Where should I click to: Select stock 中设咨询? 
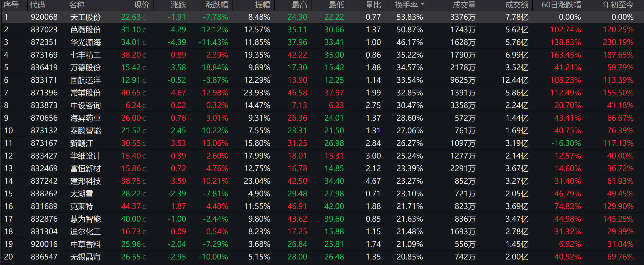pos(85,105)
